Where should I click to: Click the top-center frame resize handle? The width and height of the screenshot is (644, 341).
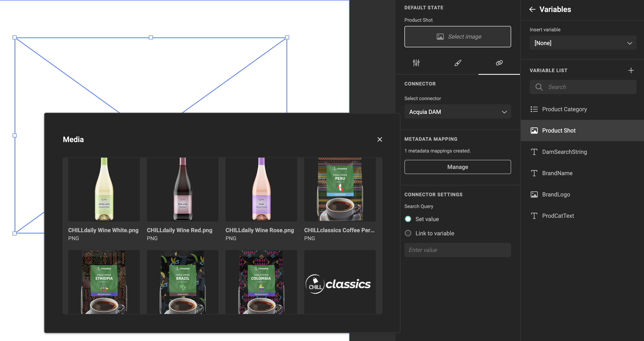[151, 38]
